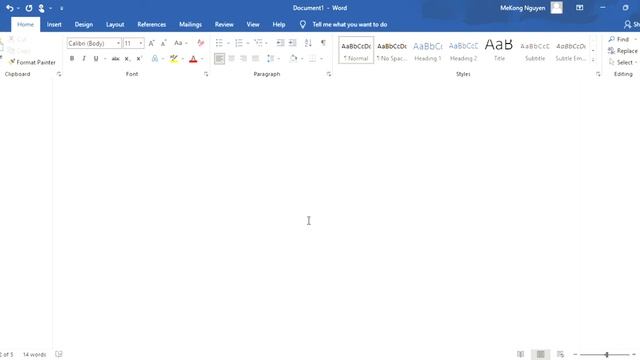Toggle Superscript formatting
The image size is (640, 360).
click(139, 58)
